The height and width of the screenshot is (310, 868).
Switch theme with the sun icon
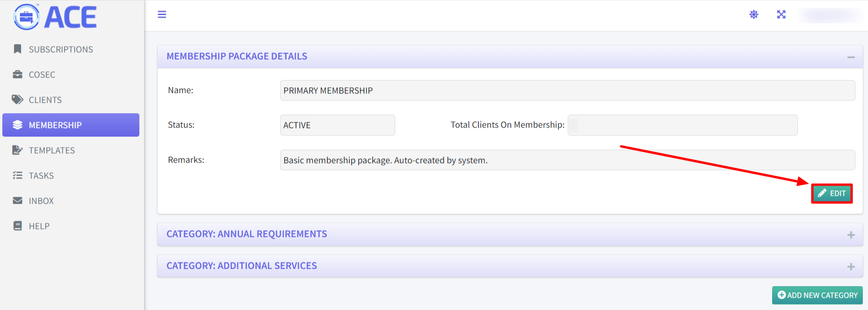[753, 14]
